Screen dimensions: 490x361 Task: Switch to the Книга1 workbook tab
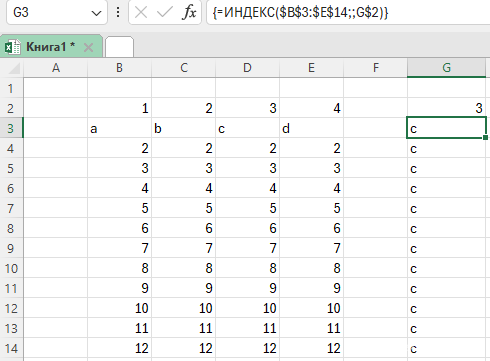[51, 47]
